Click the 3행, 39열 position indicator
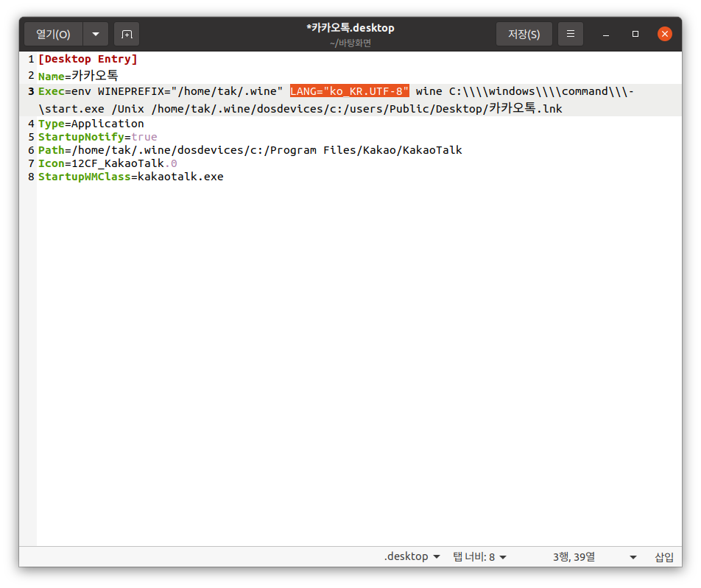This screenshot has width=701, height=588. [574, 556]
